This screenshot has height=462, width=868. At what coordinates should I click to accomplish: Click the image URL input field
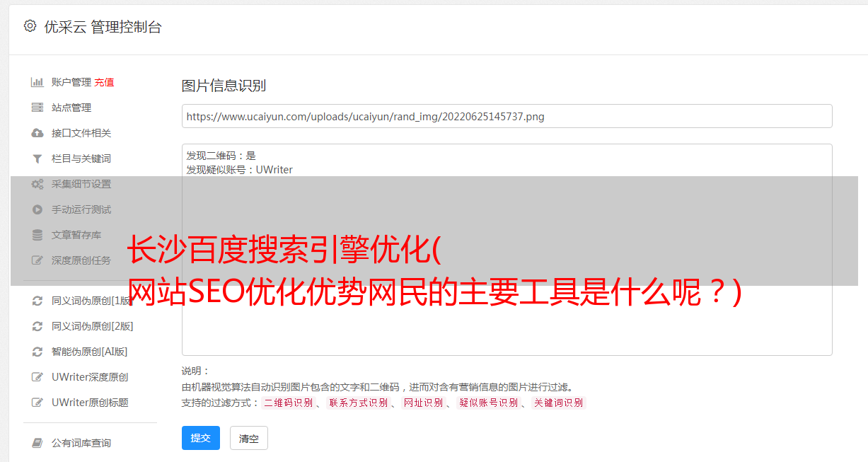click(x=507, y=116)
